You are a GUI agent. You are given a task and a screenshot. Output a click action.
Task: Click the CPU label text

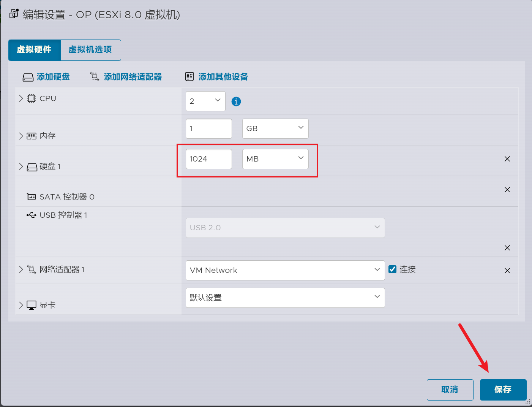point(48,98)
